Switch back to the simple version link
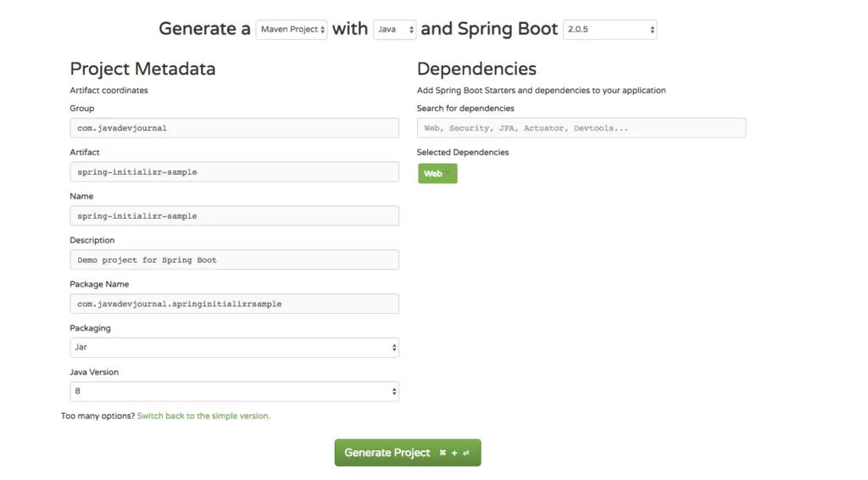The image size is (868, 480). pos(203,416)
